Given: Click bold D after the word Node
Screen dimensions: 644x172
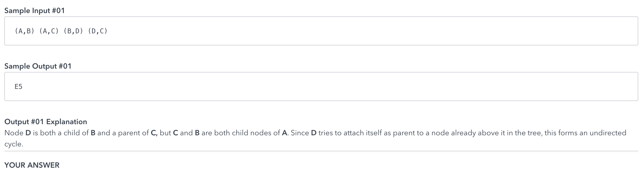Looking at the screenshot, I should 28,133.
